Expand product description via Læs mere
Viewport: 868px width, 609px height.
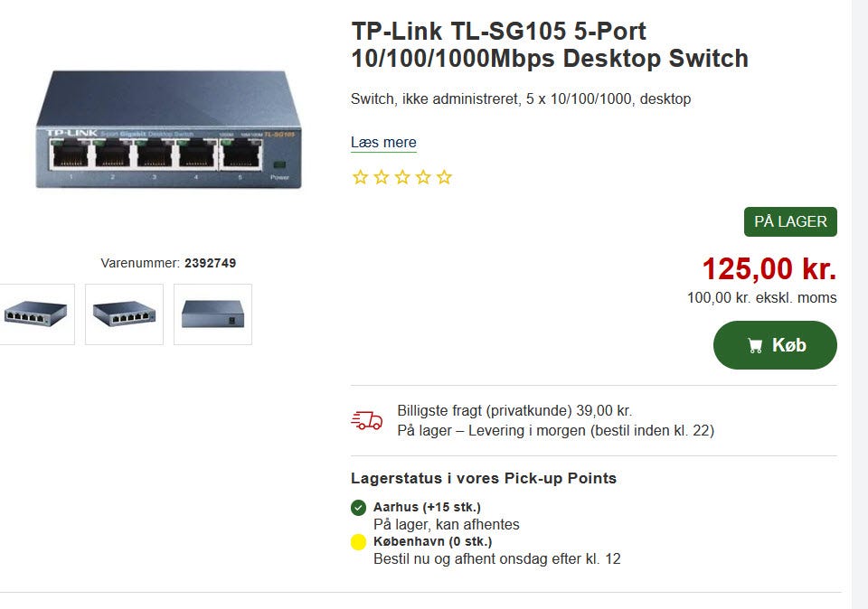[383, 143]
